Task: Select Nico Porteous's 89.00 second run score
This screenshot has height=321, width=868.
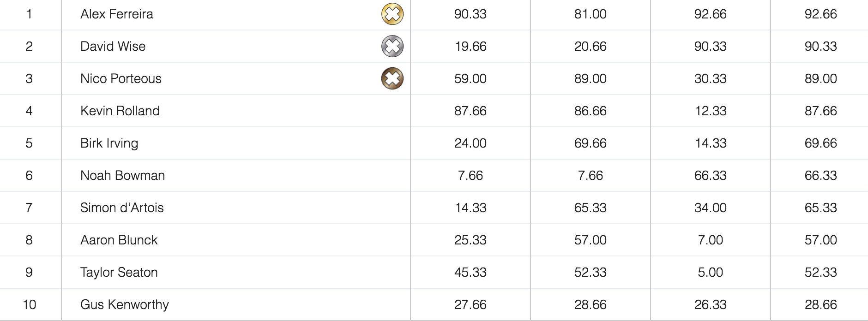Action: 590,78
